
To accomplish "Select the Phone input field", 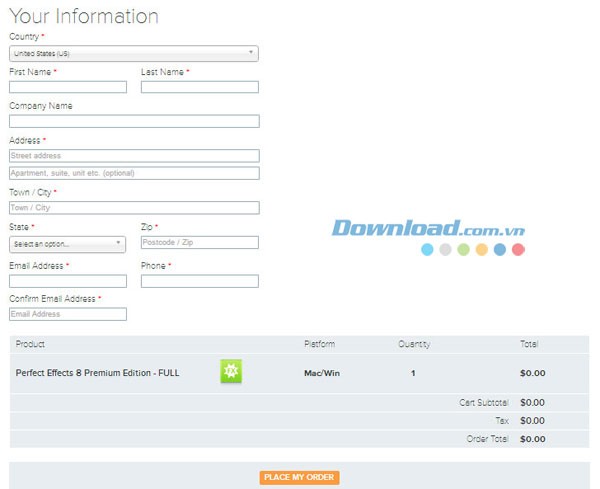I will pos(199,281).
